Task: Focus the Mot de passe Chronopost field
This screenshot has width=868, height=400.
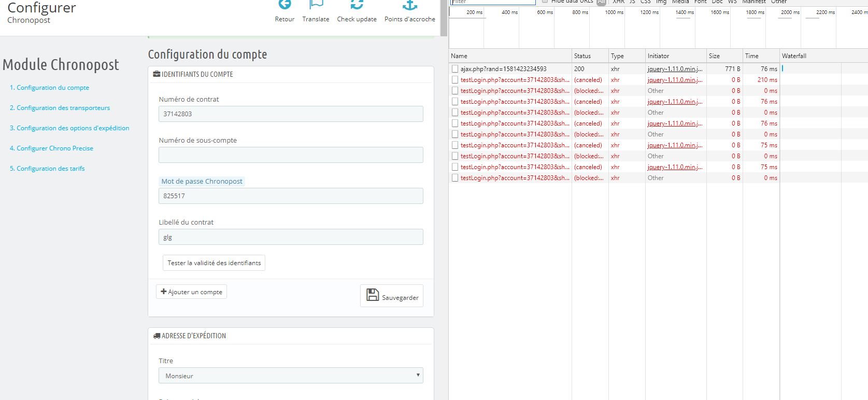Action: click(x=291, y=196)
